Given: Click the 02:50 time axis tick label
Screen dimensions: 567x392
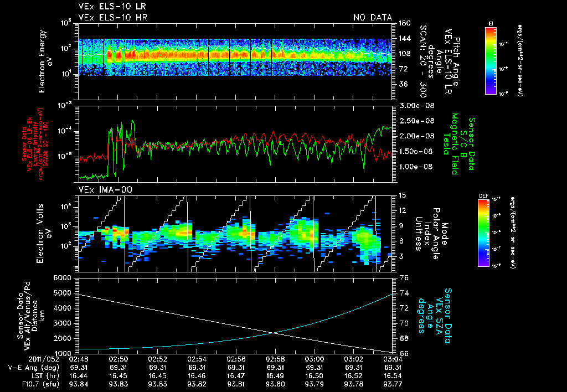Looking at the screenshot, I should [119, 359].
